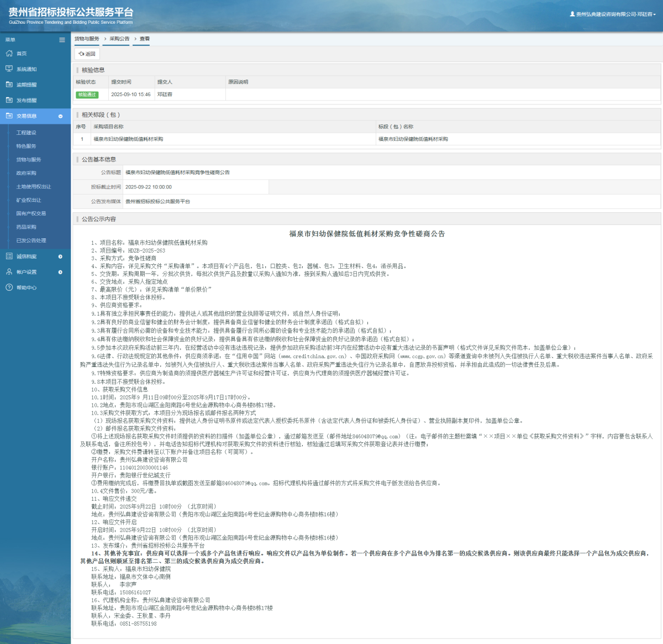Select 政府采购 in the sidebar submenu
The image size is (663, 644).
tap(26, 173)
